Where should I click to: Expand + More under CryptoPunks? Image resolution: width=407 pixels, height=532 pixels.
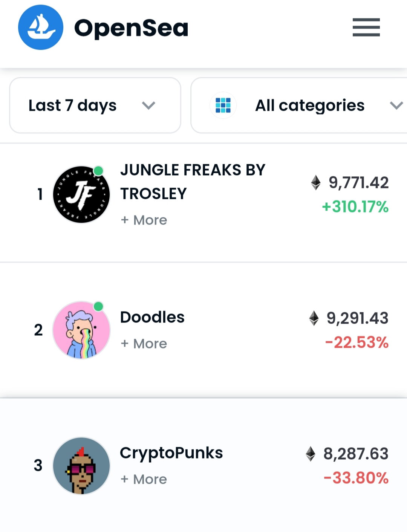coord(144,479)
